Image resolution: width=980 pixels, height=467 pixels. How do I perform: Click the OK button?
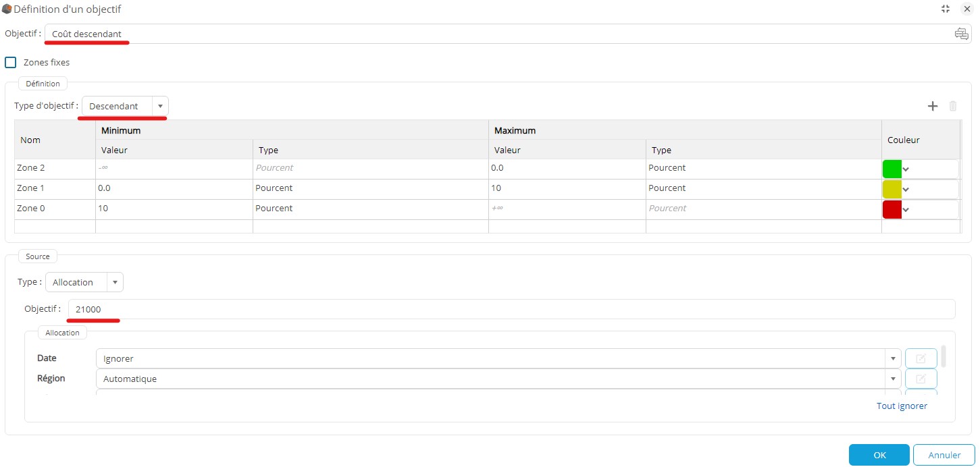879,455
